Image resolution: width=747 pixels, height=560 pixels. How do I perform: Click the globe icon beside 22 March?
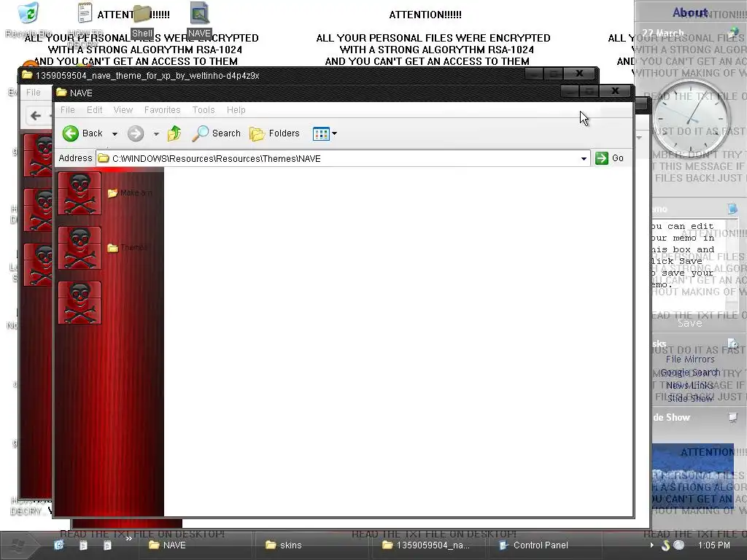tap(733, 32)
